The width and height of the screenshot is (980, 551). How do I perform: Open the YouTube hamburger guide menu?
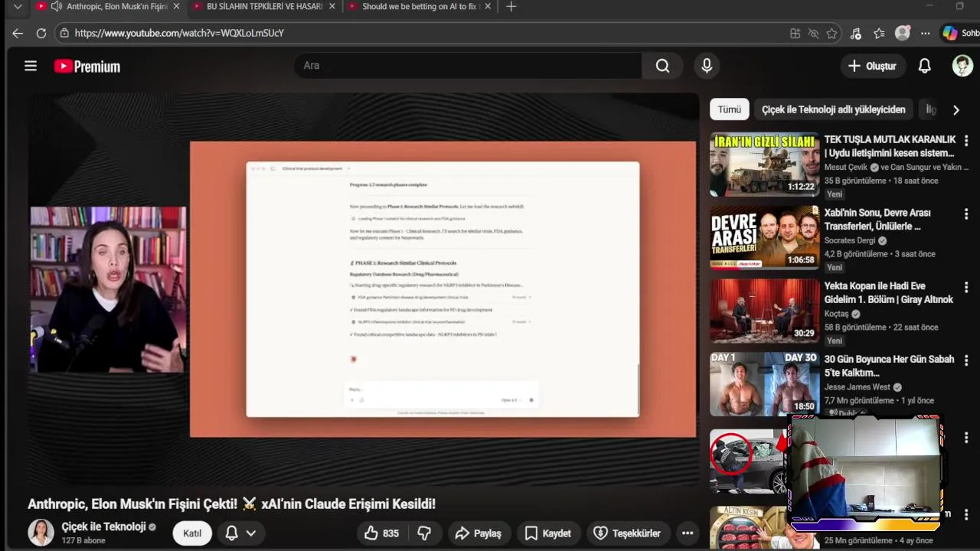(31, 66)
